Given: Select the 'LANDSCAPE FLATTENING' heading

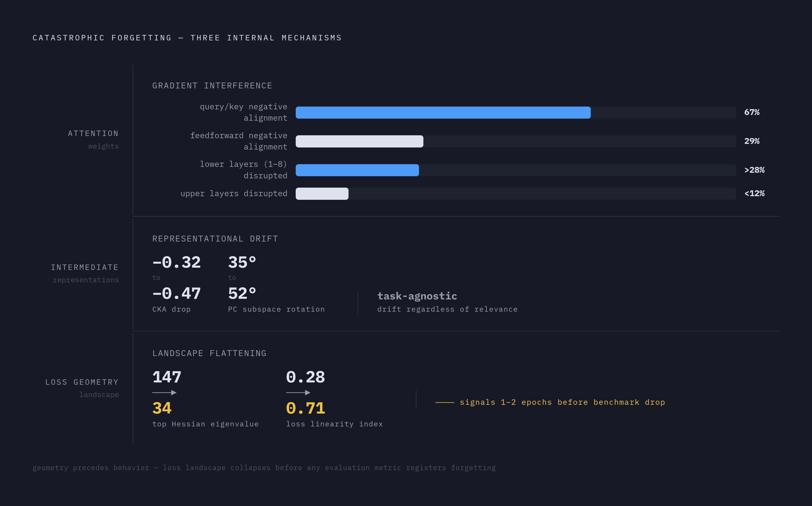Looking at the screenshot, I should [x=210, y=353].
